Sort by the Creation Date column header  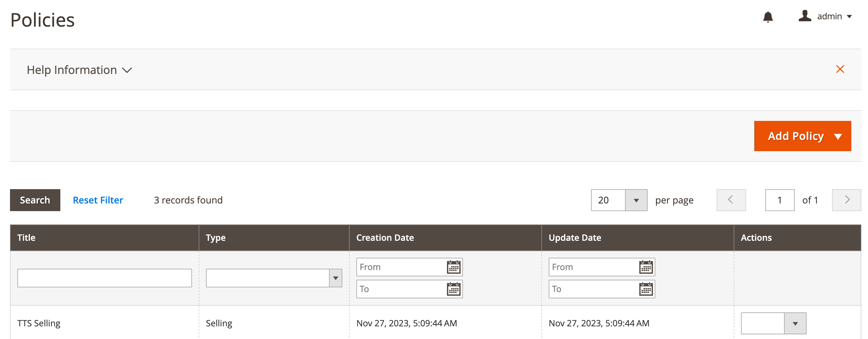[x=385, y=238]
